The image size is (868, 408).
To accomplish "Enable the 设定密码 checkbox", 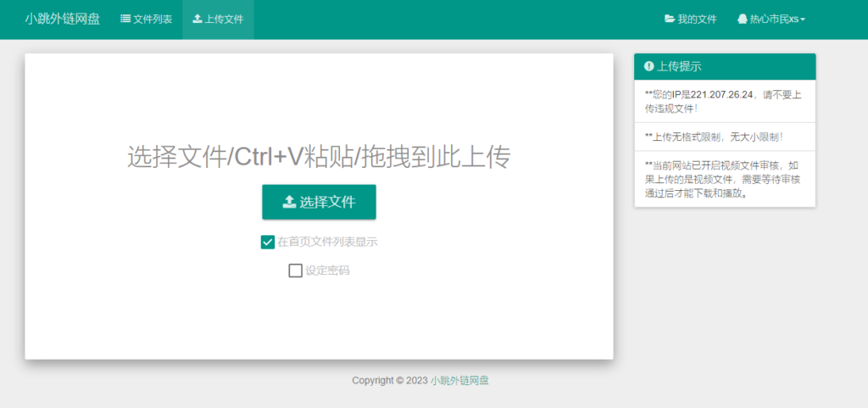I will coord(295,271).
